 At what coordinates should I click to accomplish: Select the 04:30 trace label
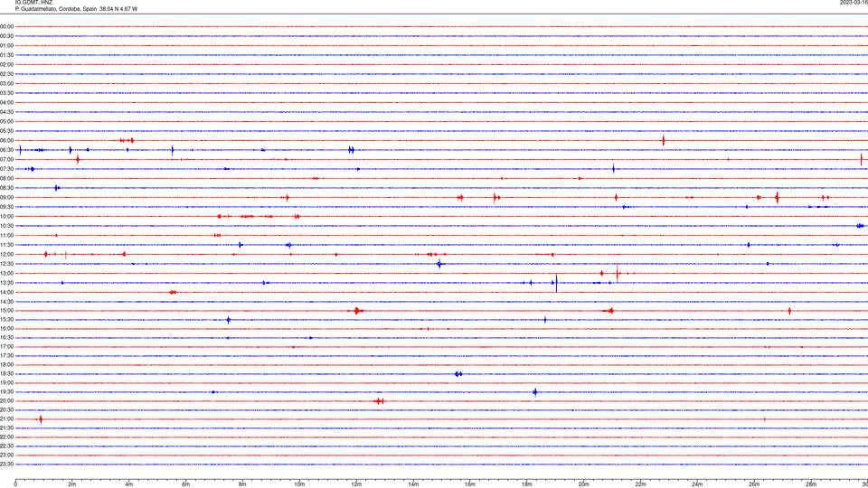coord(6,112)
